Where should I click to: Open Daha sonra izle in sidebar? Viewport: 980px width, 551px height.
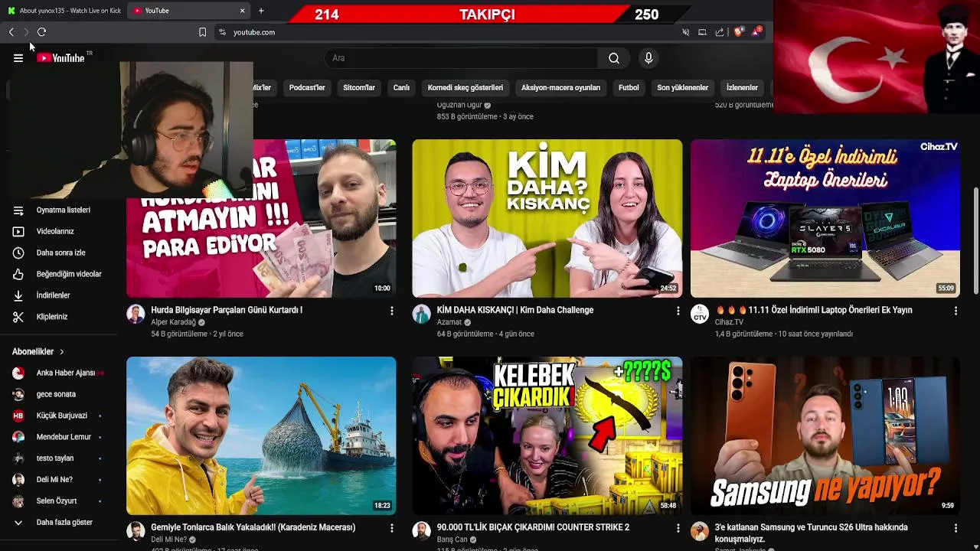60,253
